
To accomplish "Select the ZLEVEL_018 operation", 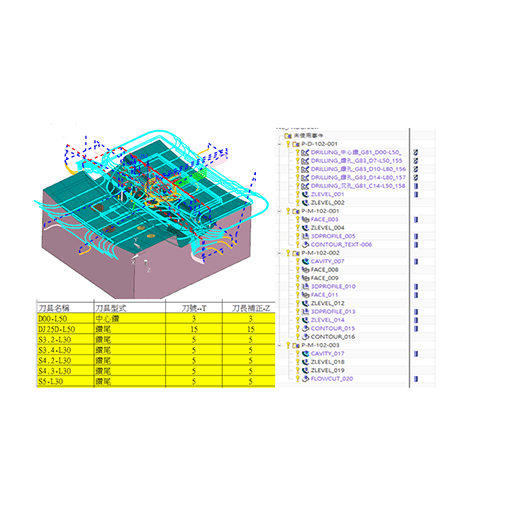I will 327,362.
